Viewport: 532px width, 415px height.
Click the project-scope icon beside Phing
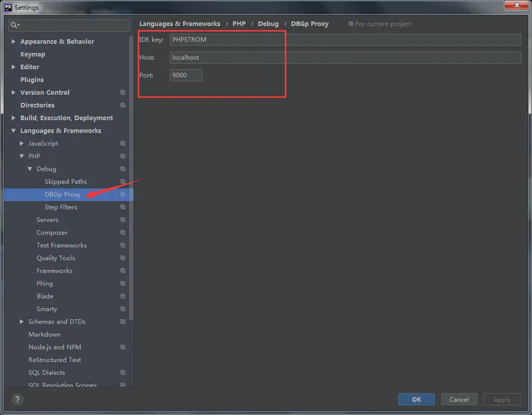pos(123,284)
